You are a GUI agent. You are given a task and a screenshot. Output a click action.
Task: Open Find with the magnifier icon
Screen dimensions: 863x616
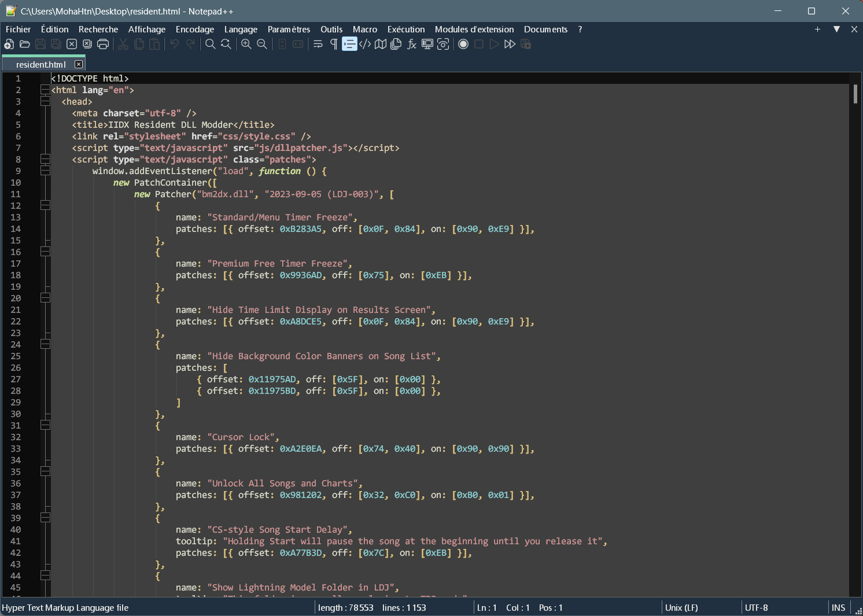point(211,45)
